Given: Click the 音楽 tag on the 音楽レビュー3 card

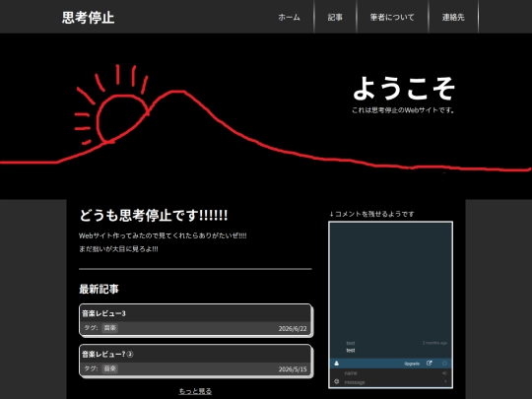Looking at the screenshot, I should click(x=110, y=328).
